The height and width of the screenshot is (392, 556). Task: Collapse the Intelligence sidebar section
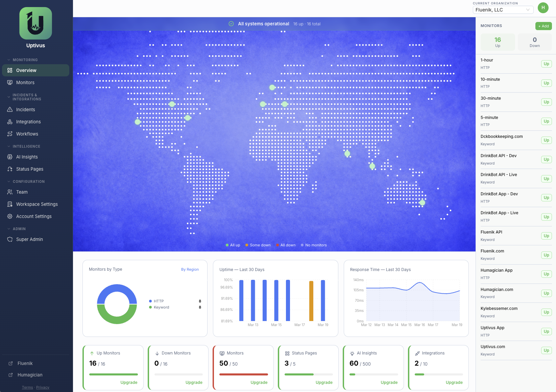click(9, 146)
